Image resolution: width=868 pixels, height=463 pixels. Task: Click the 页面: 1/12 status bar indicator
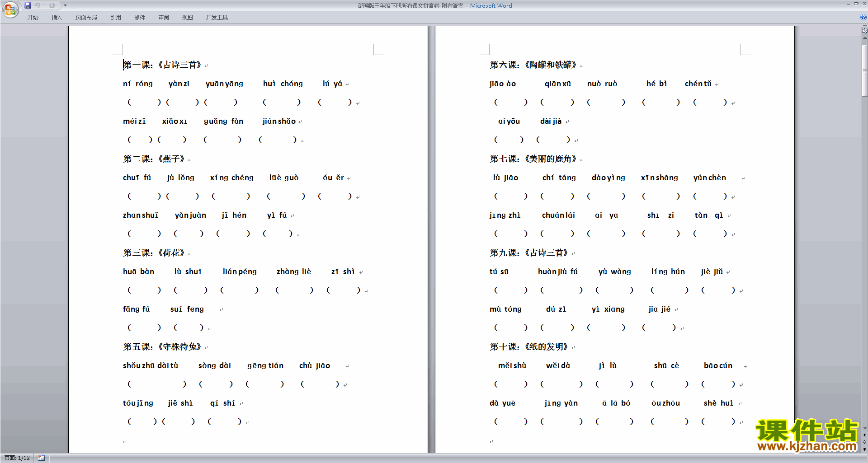pyautogui.click(x=17, y=458)
